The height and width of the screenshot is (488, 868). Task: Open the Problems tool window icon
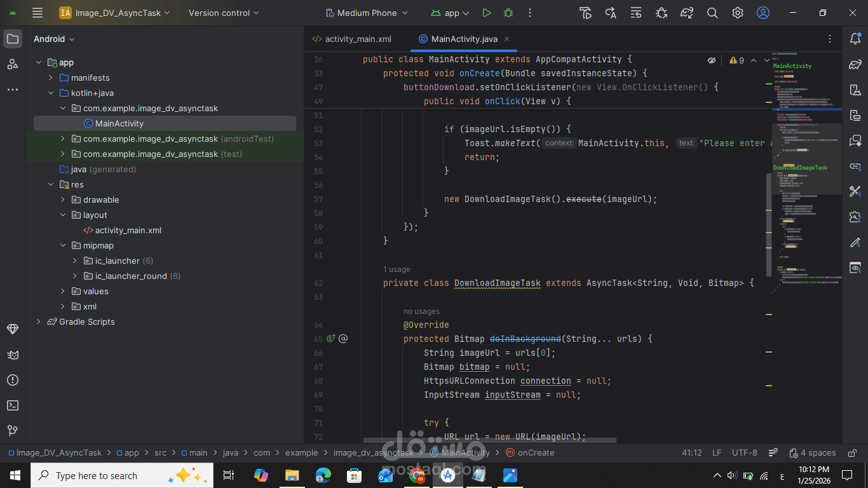tap(13, 380)
